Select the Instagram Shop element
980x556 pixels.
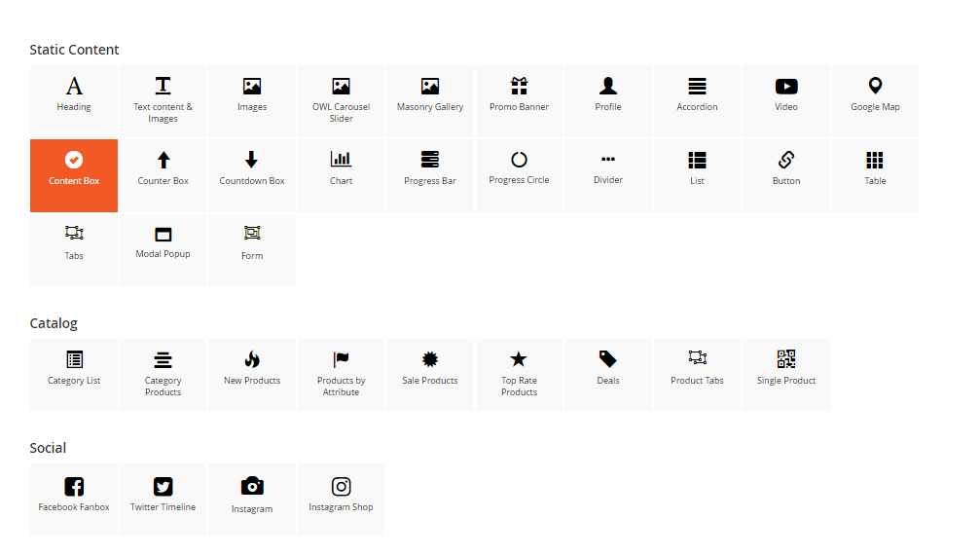(x=341, y=499)
